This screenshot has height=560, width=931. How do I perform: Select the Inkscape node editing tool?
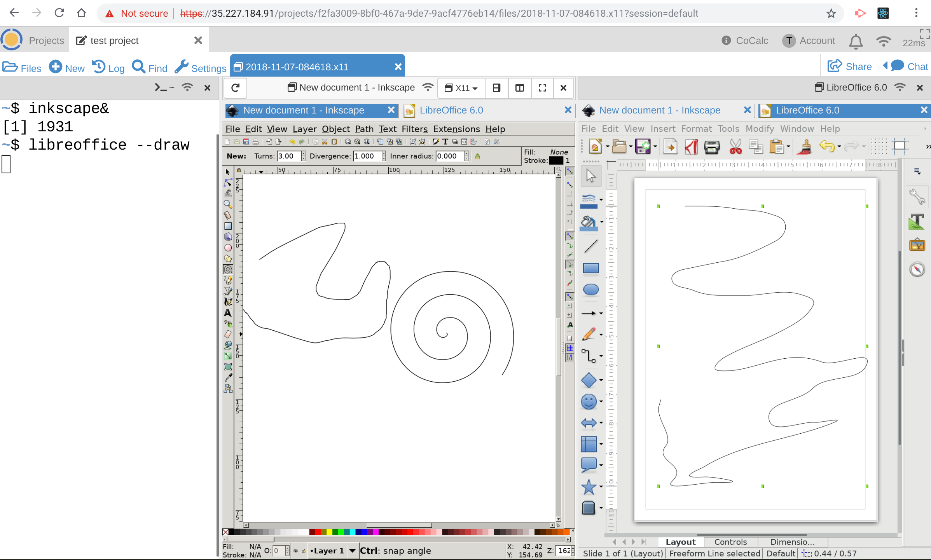[x=228, y=182]
